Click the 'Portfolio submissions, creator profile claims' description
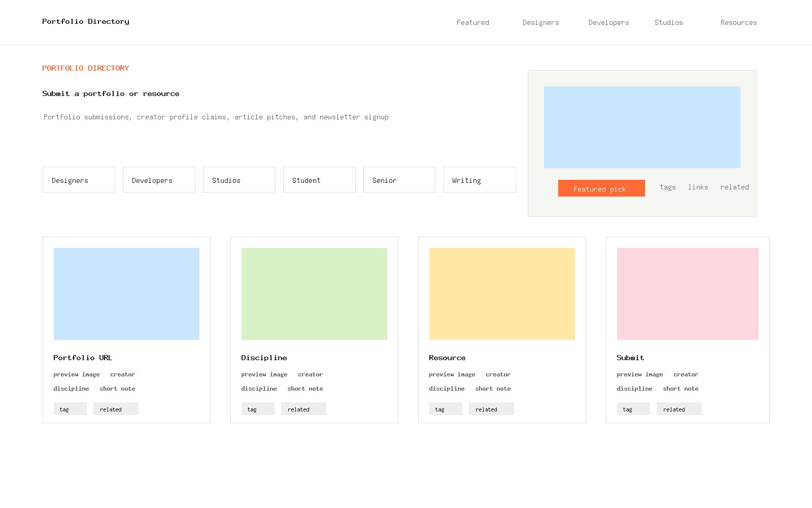 click(x=216, y=117)
